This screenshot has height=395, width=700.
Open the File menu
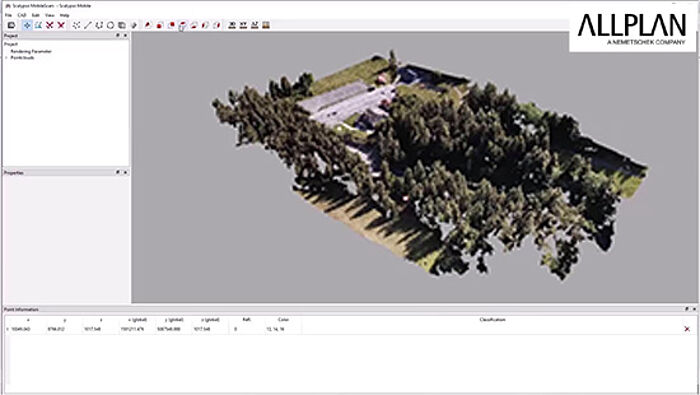click(8, 15)
